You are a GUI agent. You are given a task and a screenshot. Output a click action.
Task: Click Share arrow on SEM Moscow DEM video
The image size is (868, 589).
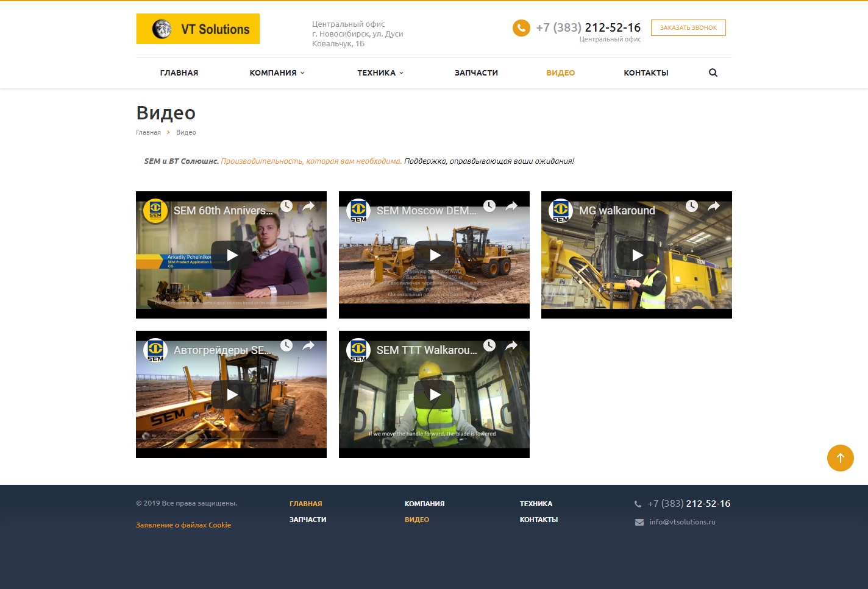(x=511, y=206)
